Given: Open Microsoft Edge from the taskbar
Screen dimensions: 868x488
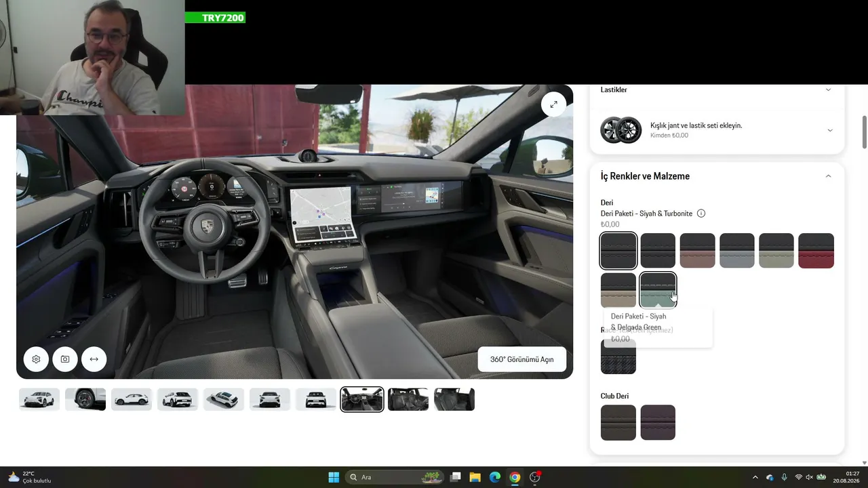Looking at the screenshot, I should (x=495, y=477).
